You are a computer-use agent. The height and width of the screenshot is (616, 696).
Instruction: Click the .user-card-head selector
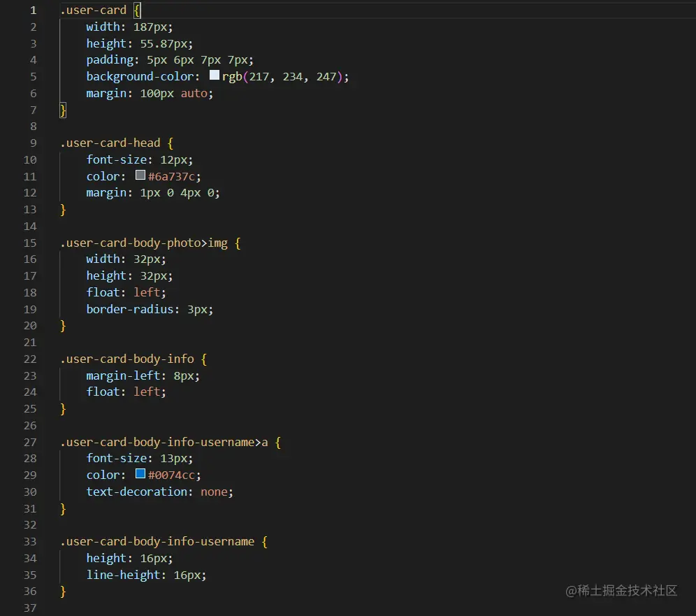coord(110,143)
